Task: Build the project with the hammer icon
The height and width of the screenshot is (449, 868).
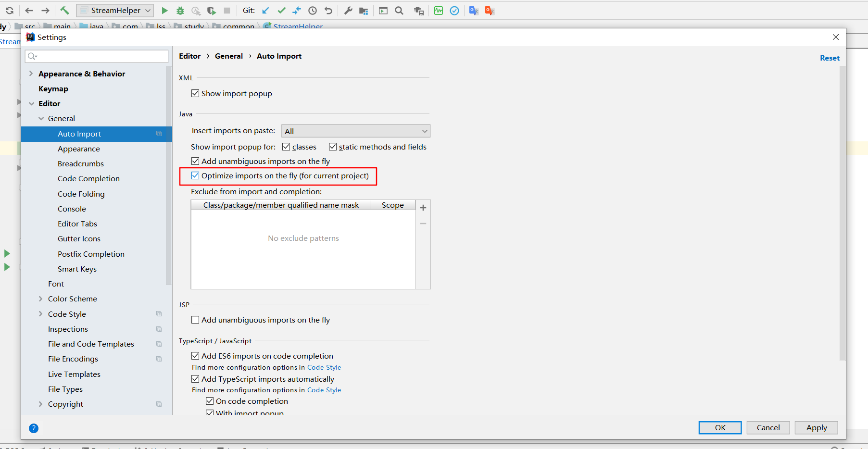Action: click(64, 11)
